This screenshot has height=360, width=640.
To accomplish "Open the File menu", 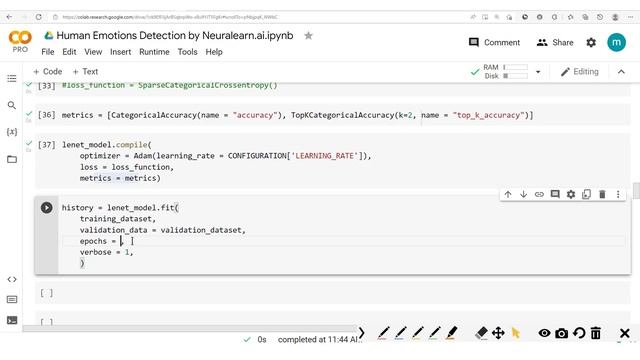I will click(x=48, y=52).
